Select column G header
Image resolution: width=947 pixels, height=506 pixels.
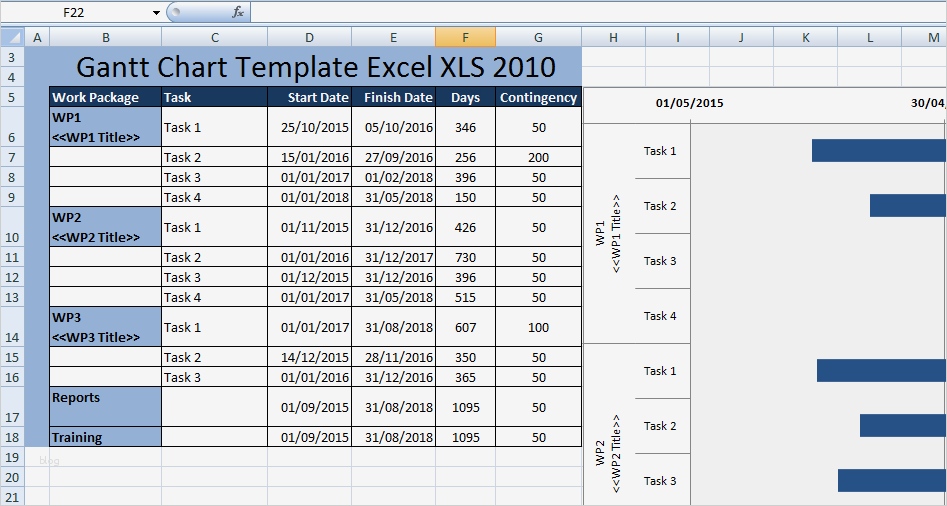pos(538,37)
